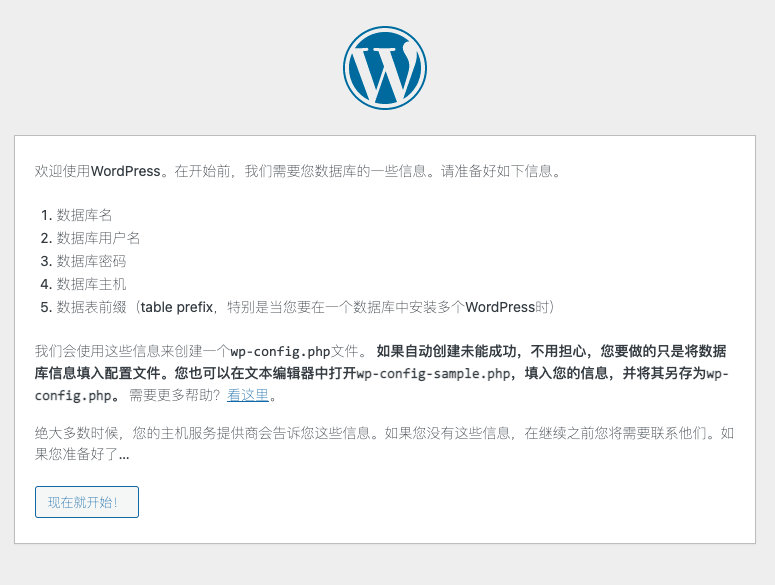Click the 数据库用户名 list item
The height and width of the screenshot is (585, 775).
point(98,238)
